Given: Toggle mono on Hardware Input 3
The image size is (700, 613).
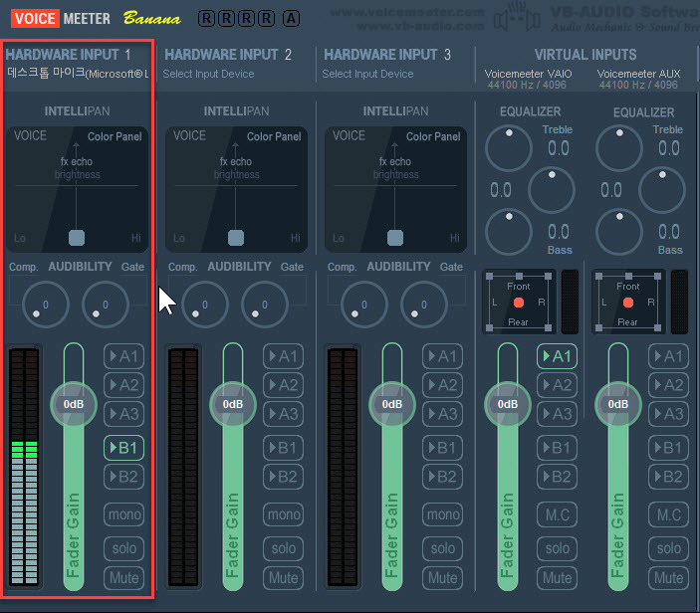Looking at the screenshot, I should pyautogui.click(x=443, y=514).
